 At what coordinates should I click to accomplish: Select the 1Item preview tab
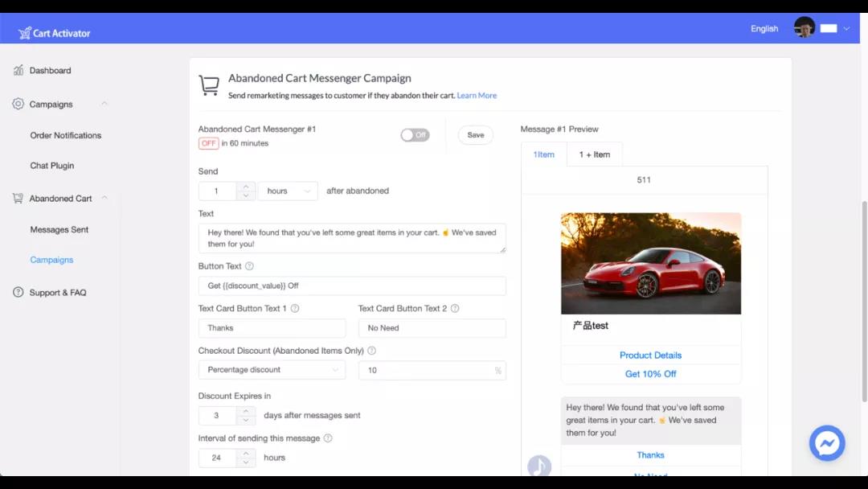543,154
